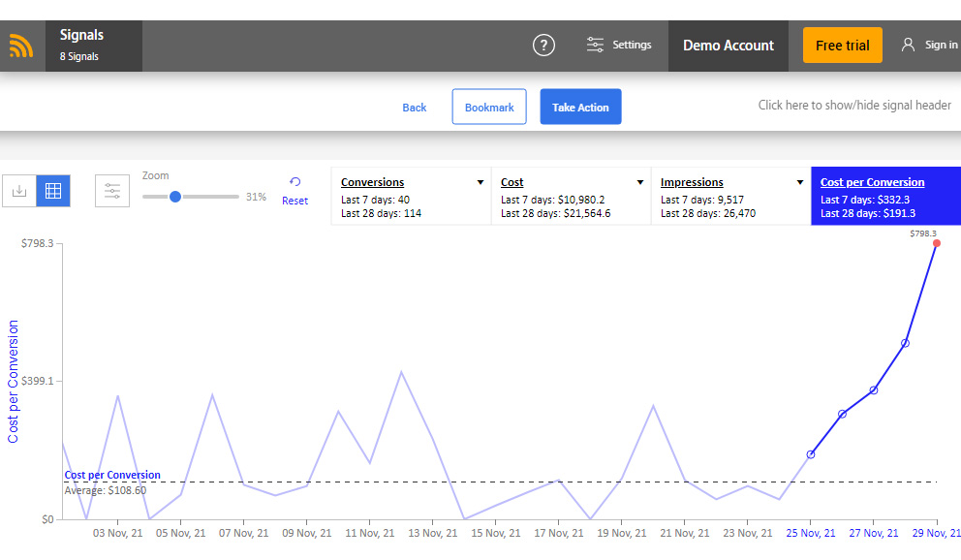Click the 27 Nov data point circle
Viewport: 961px width, 560px height.
(874, 390)
